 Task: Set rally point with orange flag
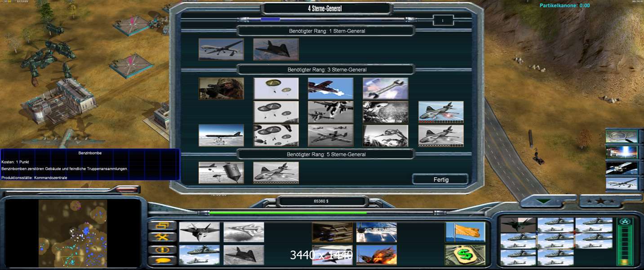click(465, 232)
